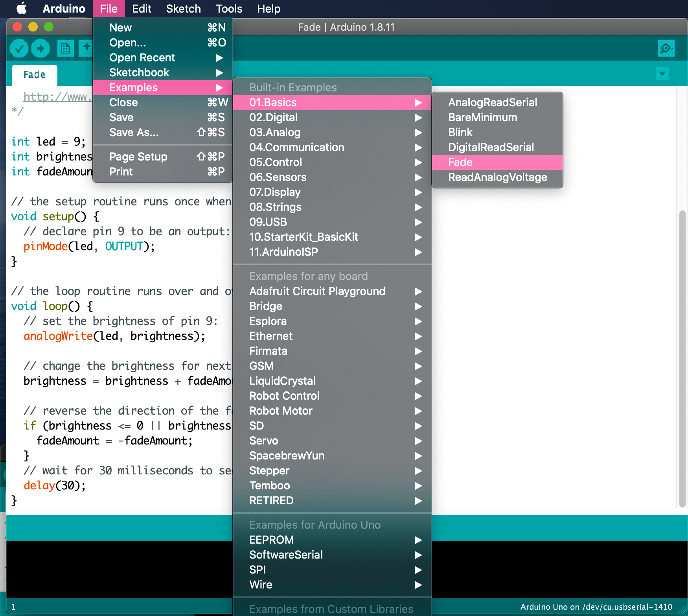Expand the RETIRED examples submenu

tap(332, 500)
